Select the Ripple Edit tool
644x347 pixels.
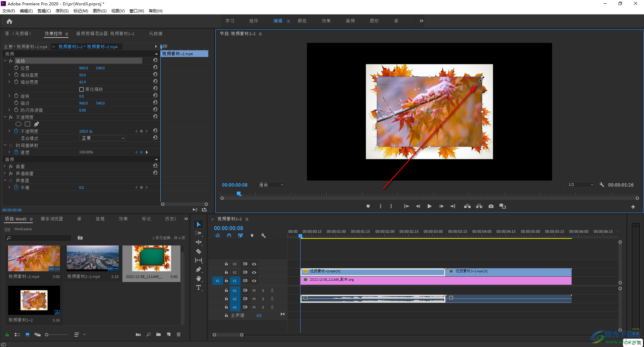click(199, 242)
